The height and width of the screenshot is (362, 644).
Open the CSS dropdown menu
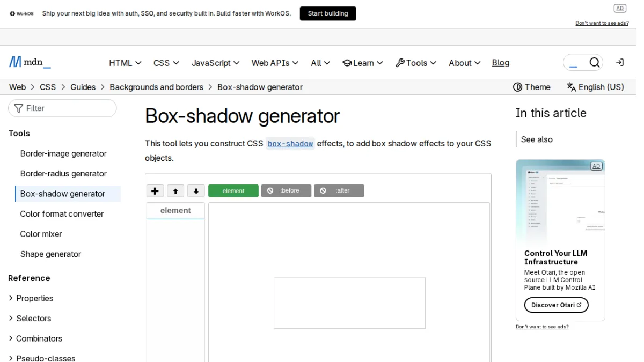tap(166, 63)
